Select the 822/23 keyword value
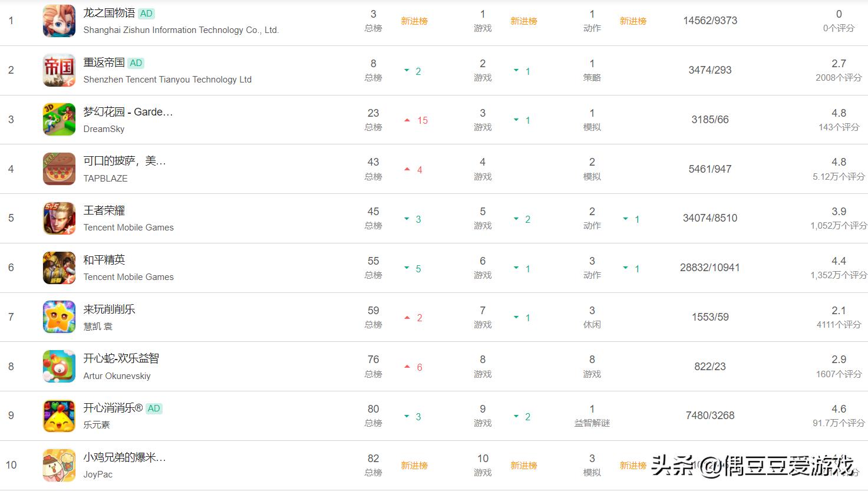 tap(710, 367)
